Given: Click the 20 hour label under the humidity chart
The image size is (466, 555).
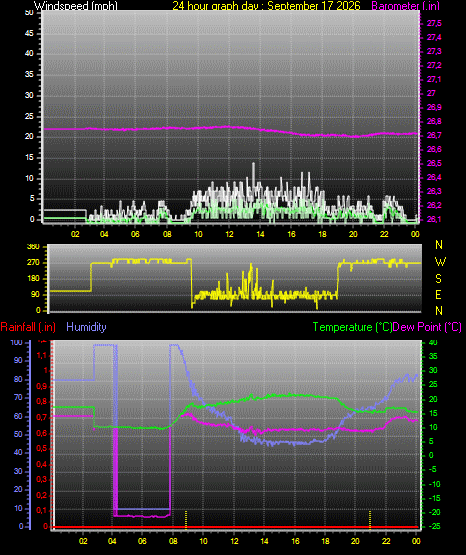Looking at the screenshot, I should 355,541.
